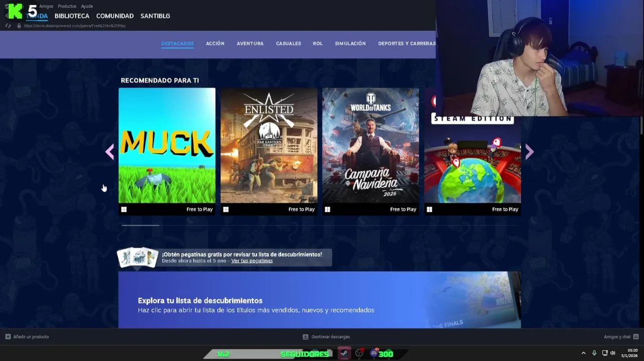Click the padlock icon in the address bar

(x=19, y=26)
